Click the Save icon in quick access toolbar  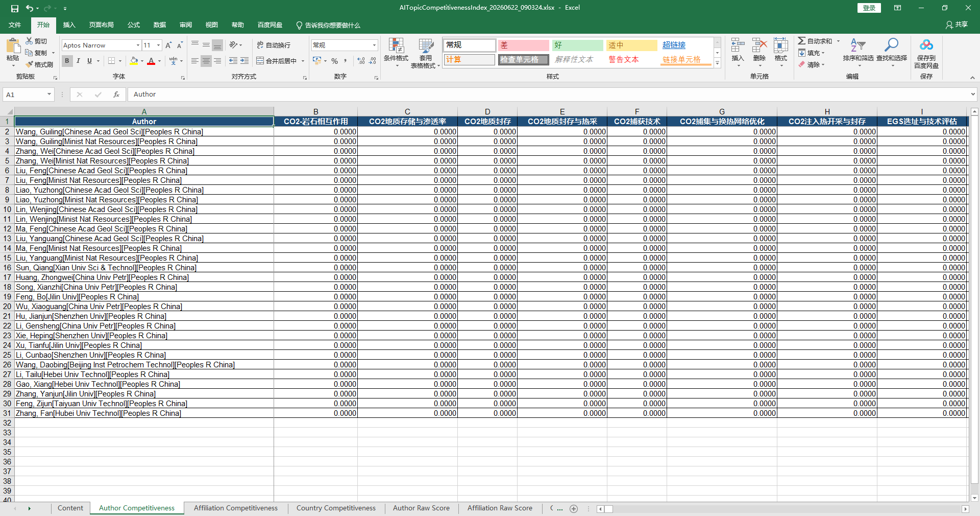(x=15, y=8)
